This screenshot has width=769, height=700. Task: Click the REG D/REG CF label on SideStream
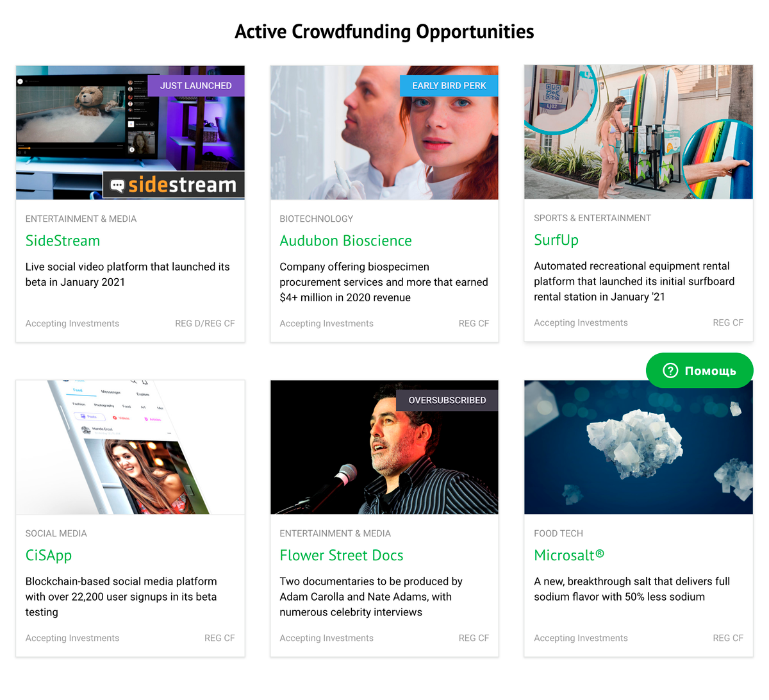205,324
